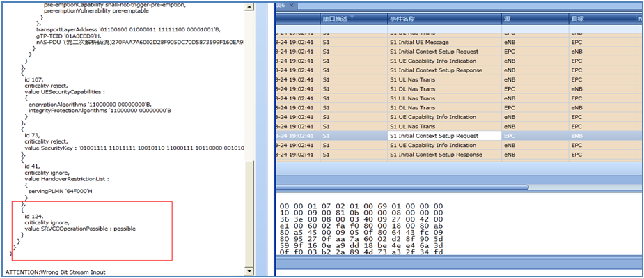Click the empty filter cell under 事件名称
644x278 pixels.
(x=444, y=29)
